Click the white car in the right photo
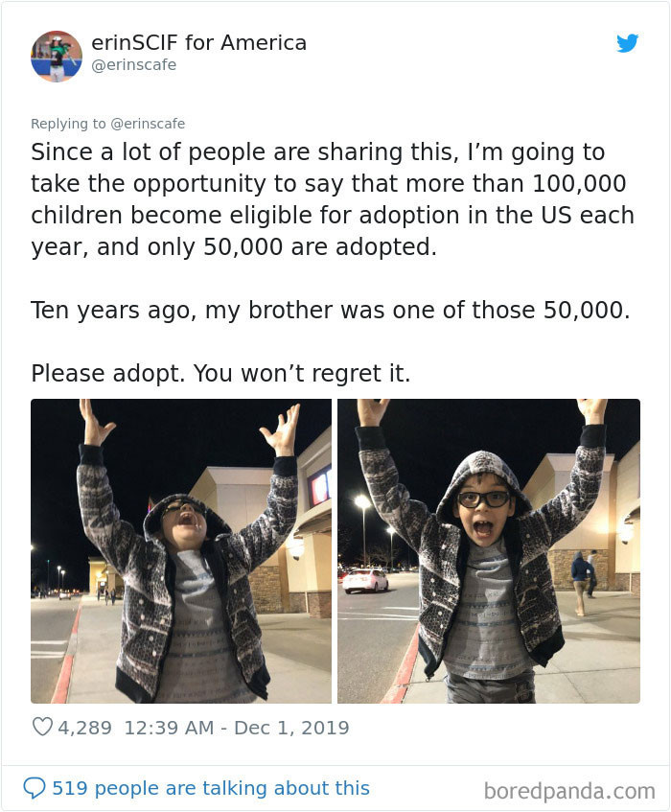The image size is (671, 812). [365, 580]
